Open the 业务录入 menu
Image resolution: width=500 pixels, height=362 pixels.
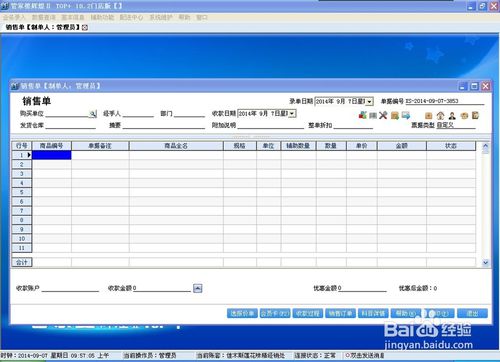[14, 17]
